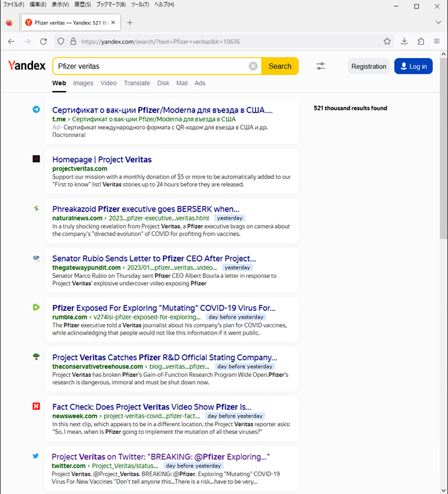Screen dimensions: 448x494
Task: Open Senator Rubio Sends Letter result
Action: (154, 258)
